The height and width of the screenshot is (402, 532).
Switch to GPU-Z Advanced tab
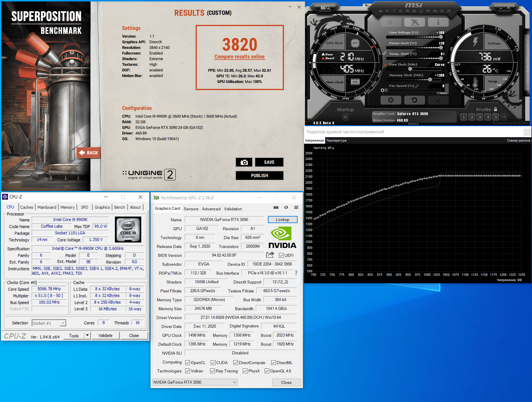click(211, 209)
